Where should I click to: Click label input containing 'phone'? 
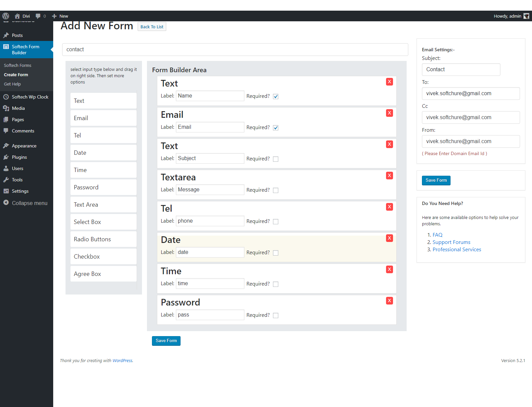pyautogui.click(x=210, y=221)
